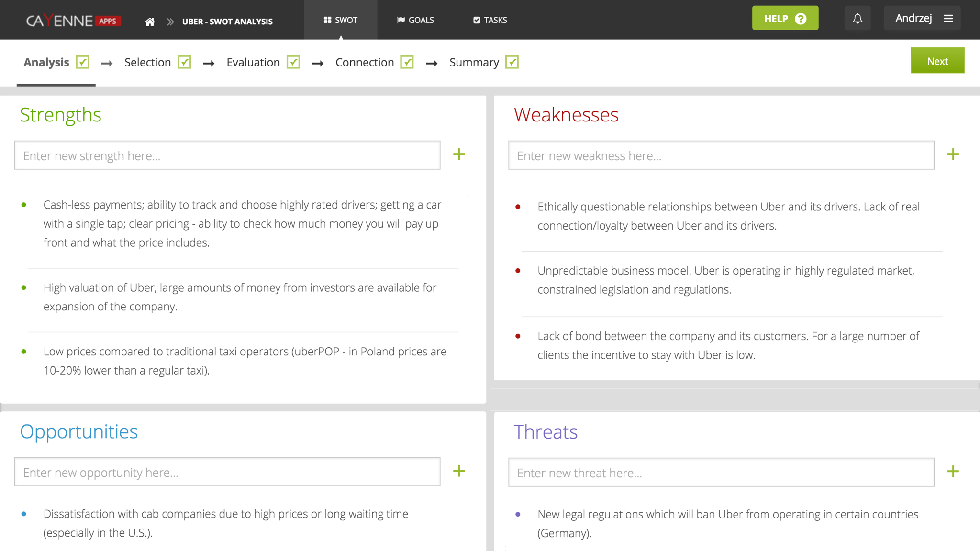980x551 pixels.
Task: Focus the new strength input field
Action: coord(227,155)
